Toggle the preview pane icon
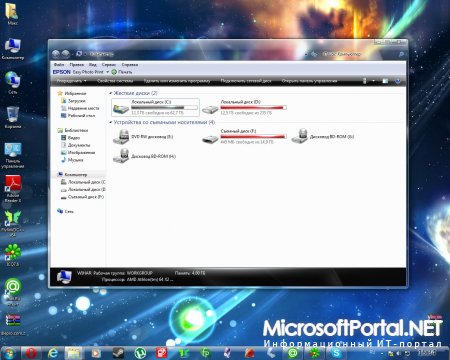The height and width of the screenshot is (360, 450). click(385, 81)
